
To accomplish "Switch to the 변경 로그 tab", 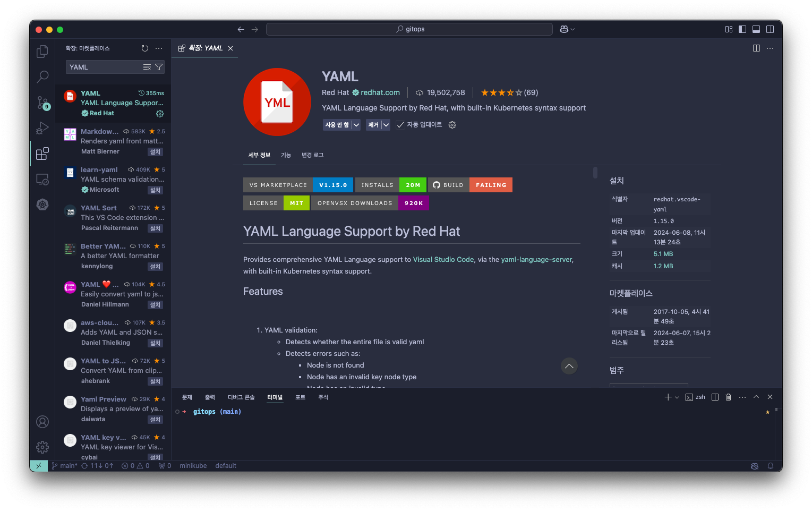I will (x=312, y=155).
